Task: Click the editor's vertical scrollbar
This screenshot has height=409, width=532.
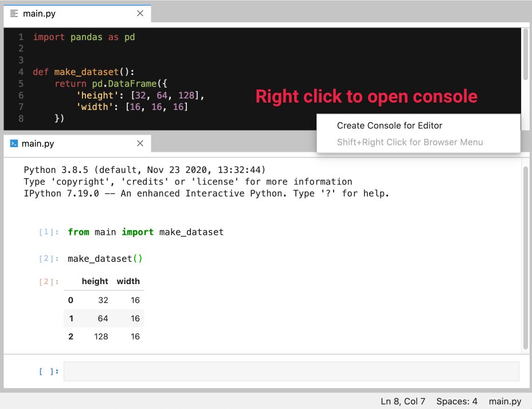Action: point(526,54)
